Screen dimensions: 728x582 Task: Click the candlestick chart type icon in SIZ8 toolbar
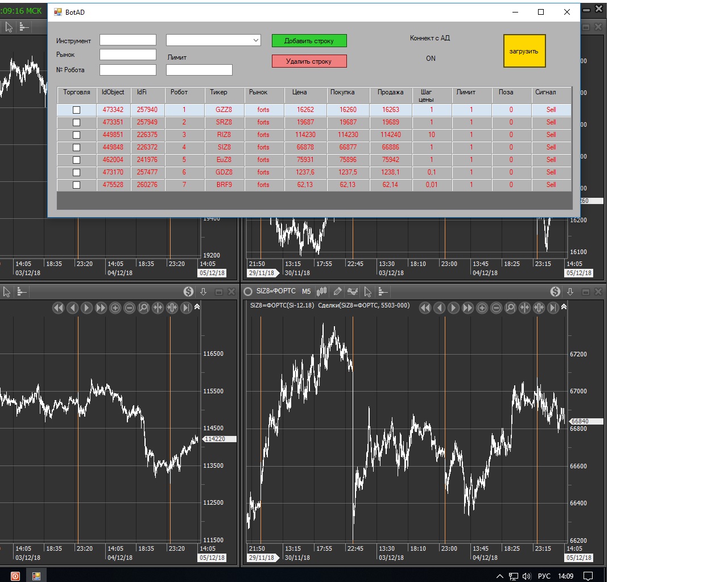point(322,292)
